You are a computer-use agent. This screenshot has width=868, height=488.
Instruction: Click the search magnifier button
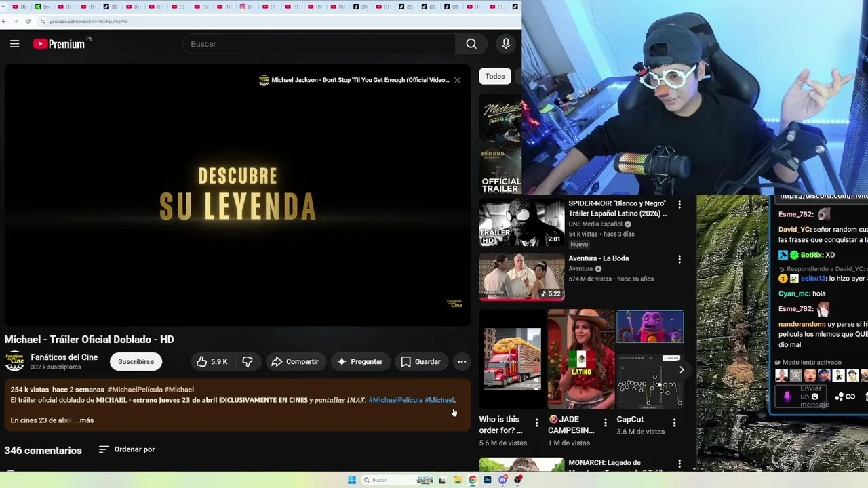coord(471,44)
